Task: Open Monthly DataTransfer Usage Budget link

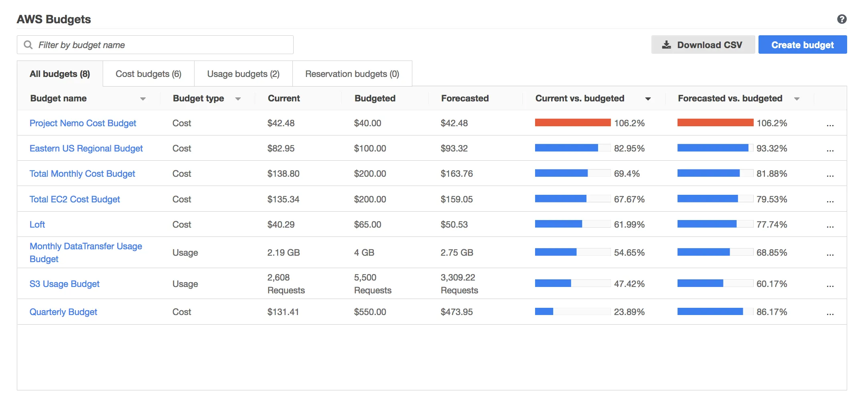Action: 86,252
